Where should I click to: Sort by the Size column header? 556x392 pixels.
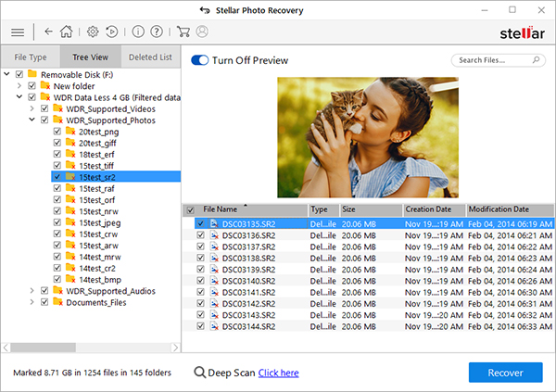tap(371, 209)
